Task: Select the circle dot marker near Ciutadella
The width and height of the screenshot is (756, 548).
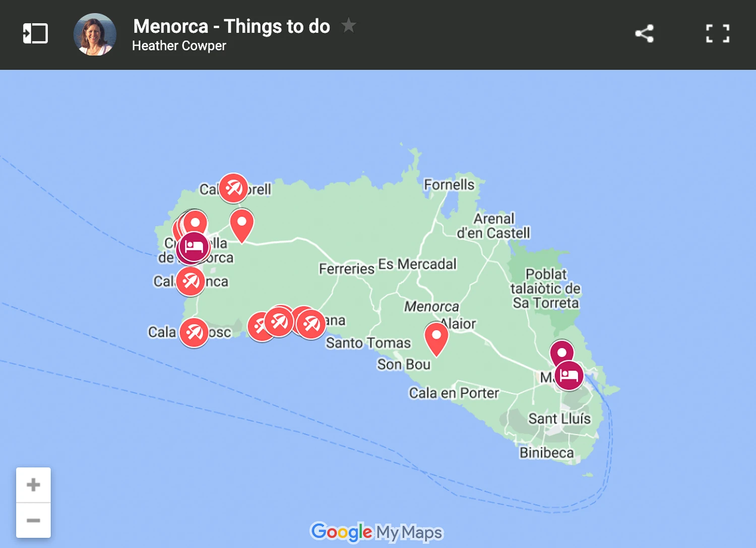Action: click(x=196, y=220)
